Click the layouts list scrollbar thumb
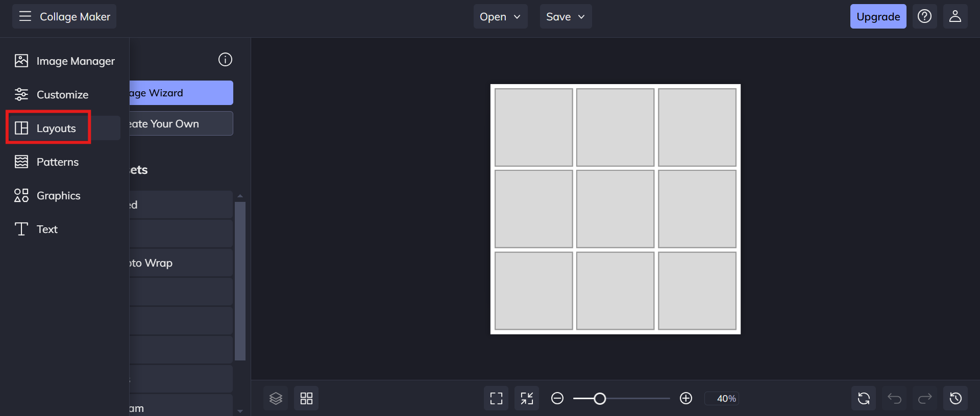The width and height of the screenshot is (980, 416). [240, 281]
